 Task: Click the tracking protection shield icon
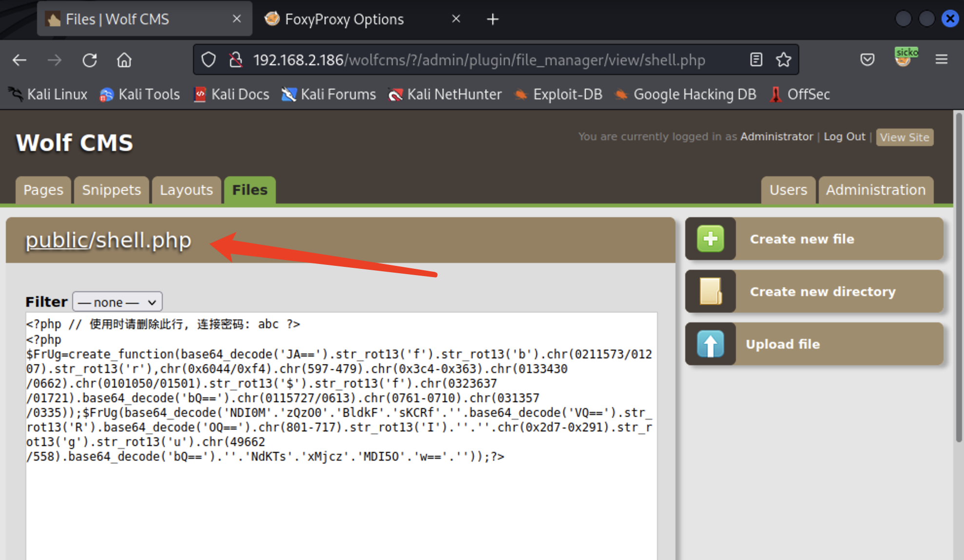209,60
